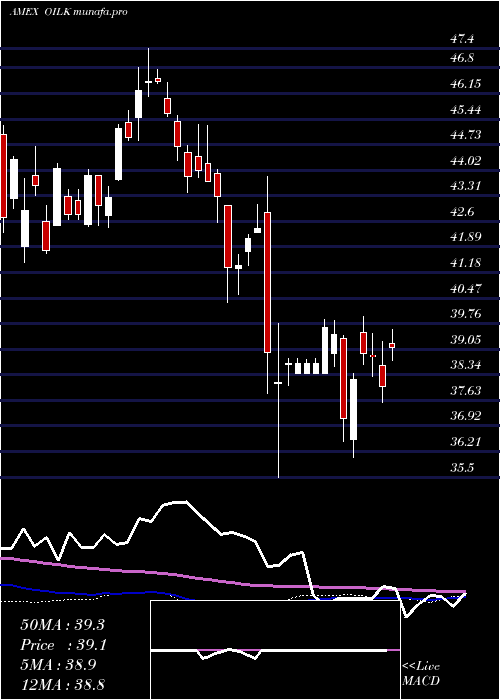
Task: Select the 44.73 axis value
Action: pos(465,134)
